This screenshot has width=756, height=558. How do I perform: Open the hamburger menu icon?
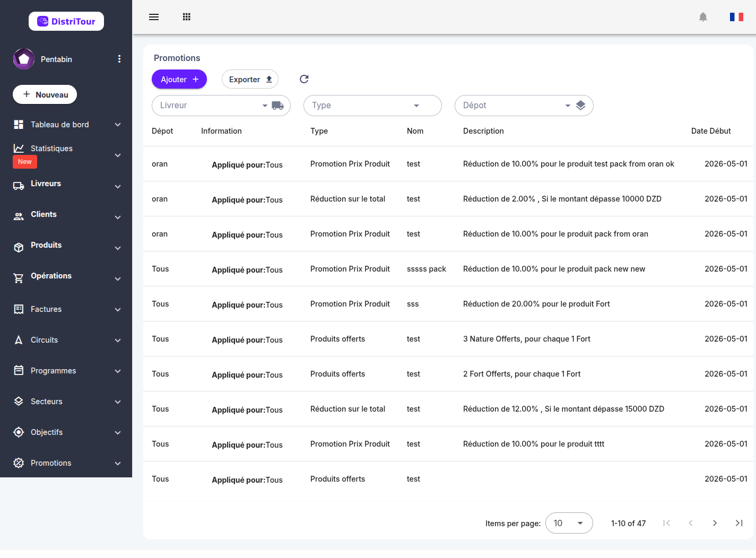(x=154, y=17)
